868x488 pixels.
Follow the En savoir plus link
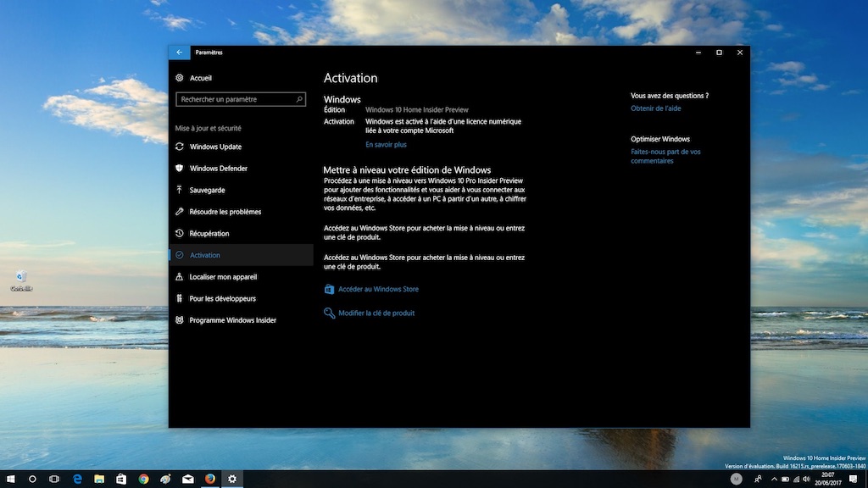[386, 144]
